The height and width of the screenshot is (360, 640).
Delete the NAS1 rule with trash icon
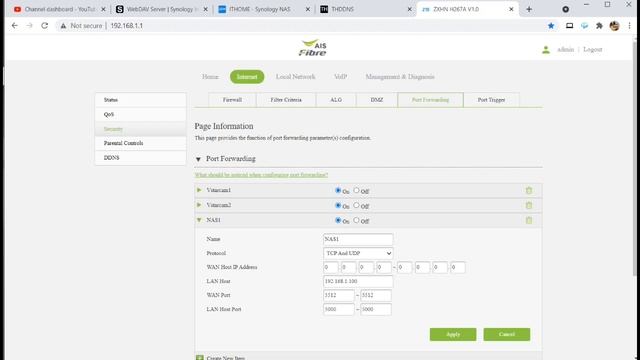(x=529, y=220)
